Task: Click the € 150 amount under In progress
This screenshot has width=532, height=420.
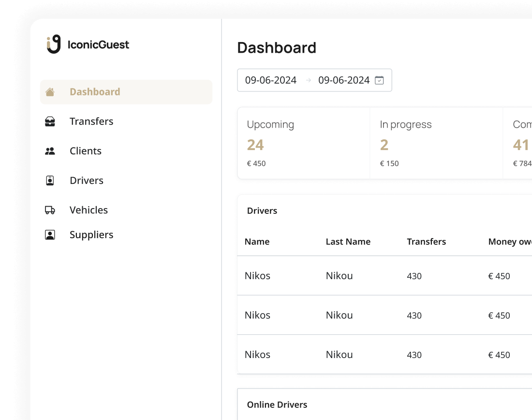Action: (389, 164)
